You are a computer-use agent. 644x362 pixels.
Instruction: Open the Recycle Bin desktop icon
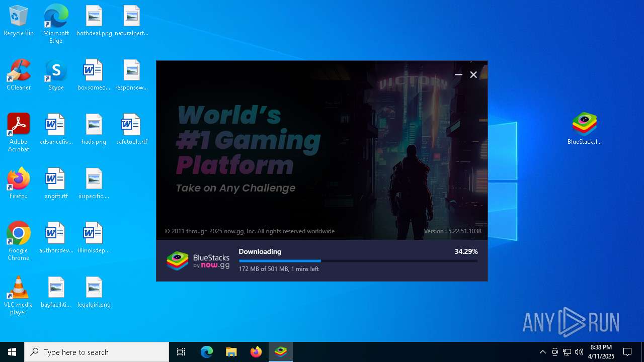point(19,21)
